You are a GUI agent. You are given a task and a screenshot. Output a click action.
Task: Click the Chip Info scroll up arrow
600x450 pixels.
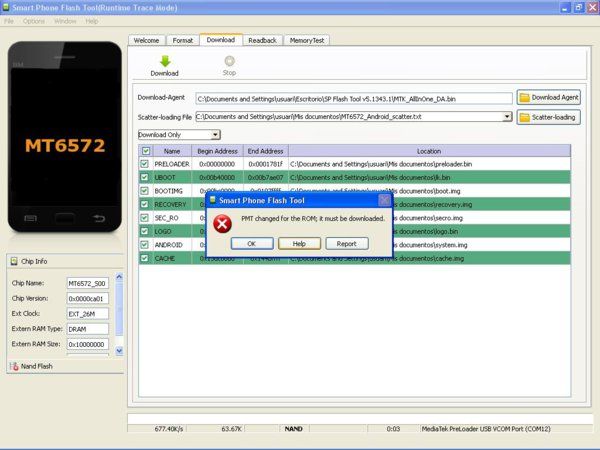click(x=119, y=277)
